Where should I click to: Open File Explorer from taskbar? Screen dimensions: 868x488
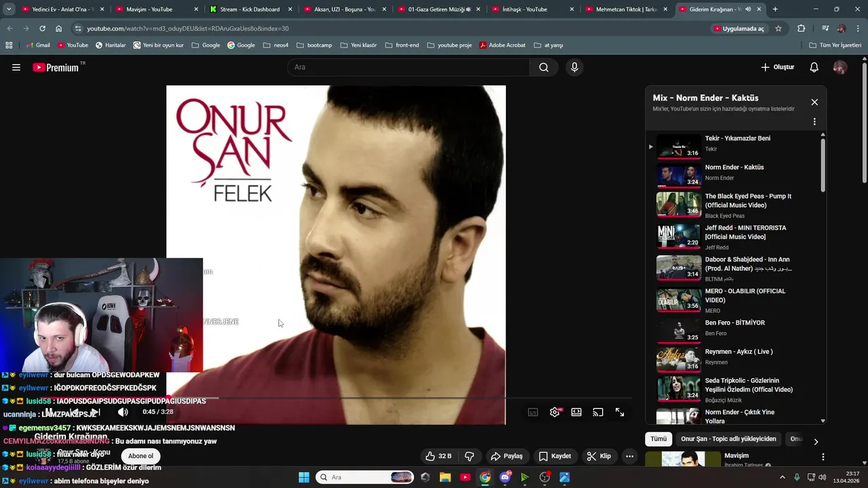(445, 477)
